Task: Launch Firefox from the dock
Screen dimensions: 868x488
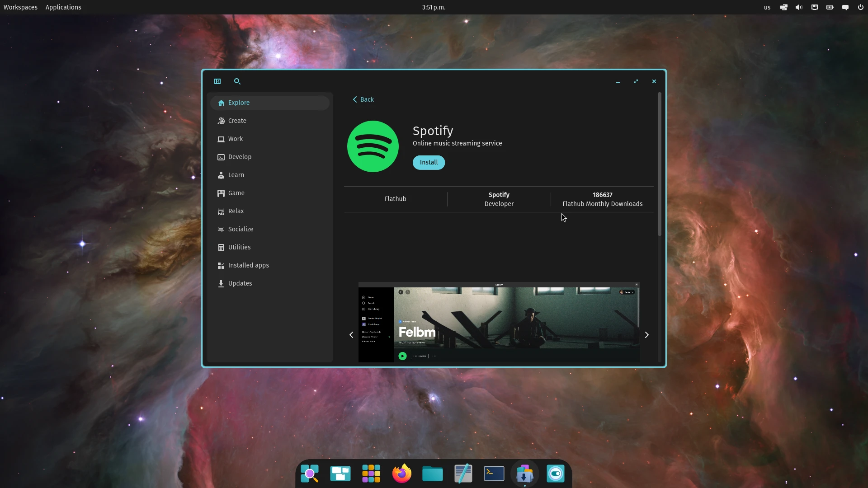Action: 401,474
